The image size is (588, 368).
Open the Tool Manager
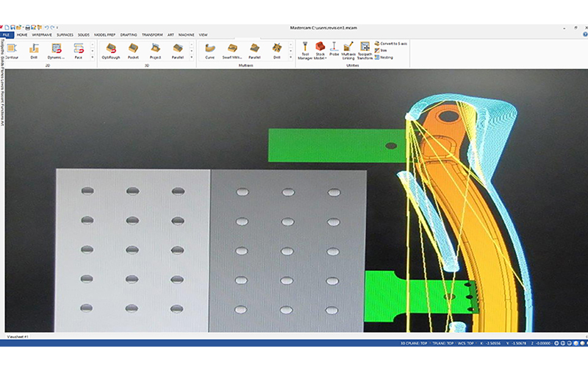[305, 51]
